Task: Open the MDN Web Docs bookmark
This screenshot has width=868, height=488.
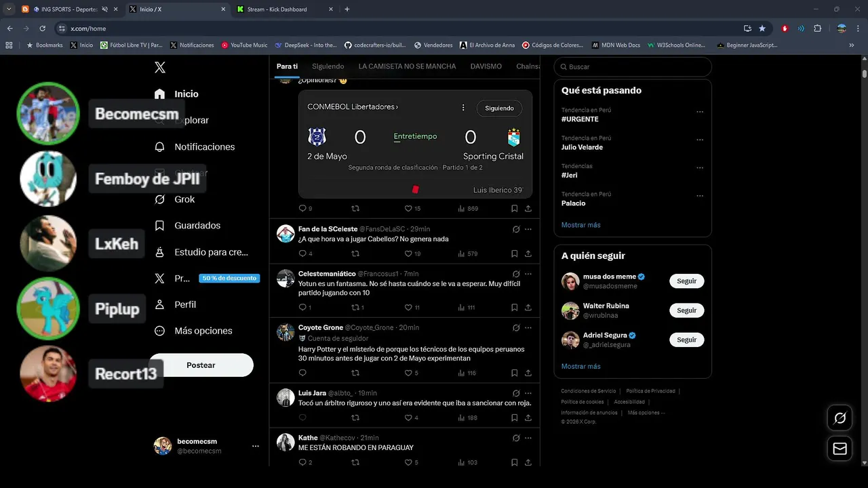Action: pyautogui.click(x=616, y=45)
